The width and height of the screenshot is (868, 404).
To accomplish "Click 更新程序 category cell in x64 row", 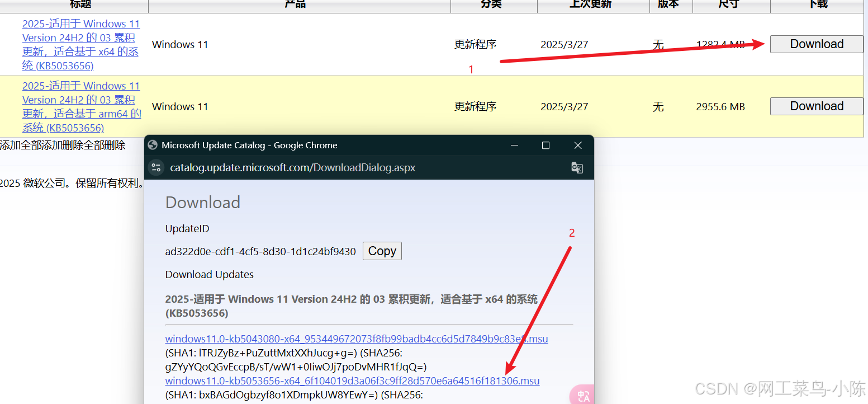I will 476,45.
